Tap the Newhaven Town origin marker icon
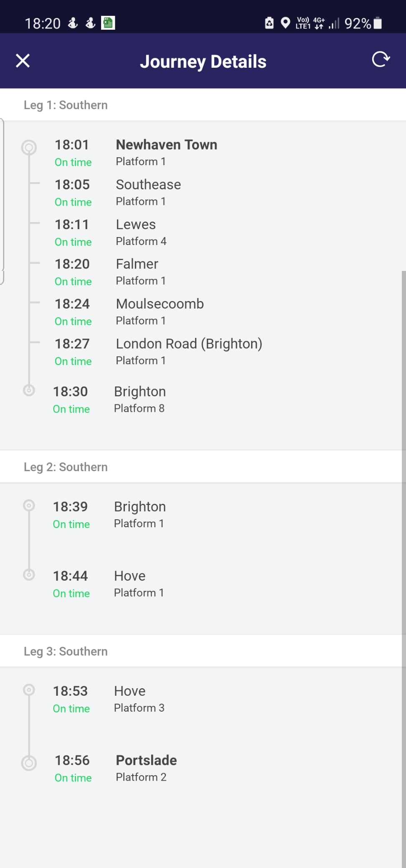Image resolution: width=406 pixels, height=868 pixels. click(29, 148)
